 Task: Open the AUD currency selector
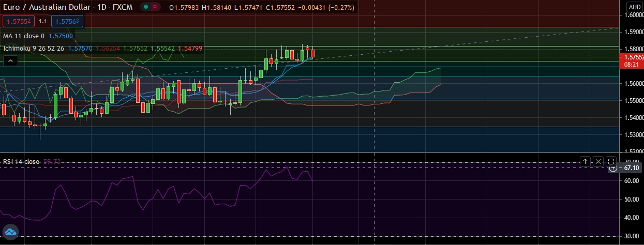pos(634,7)
